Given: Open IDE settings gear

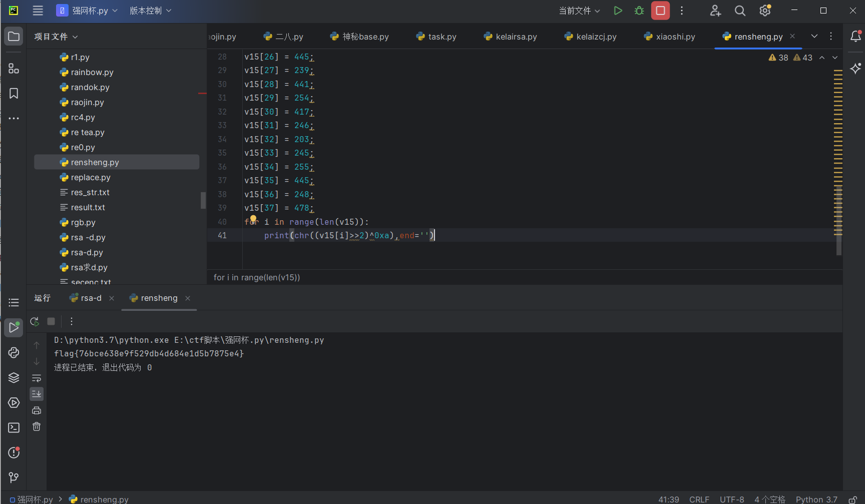Looking at the screenshot, I should 765,11.
